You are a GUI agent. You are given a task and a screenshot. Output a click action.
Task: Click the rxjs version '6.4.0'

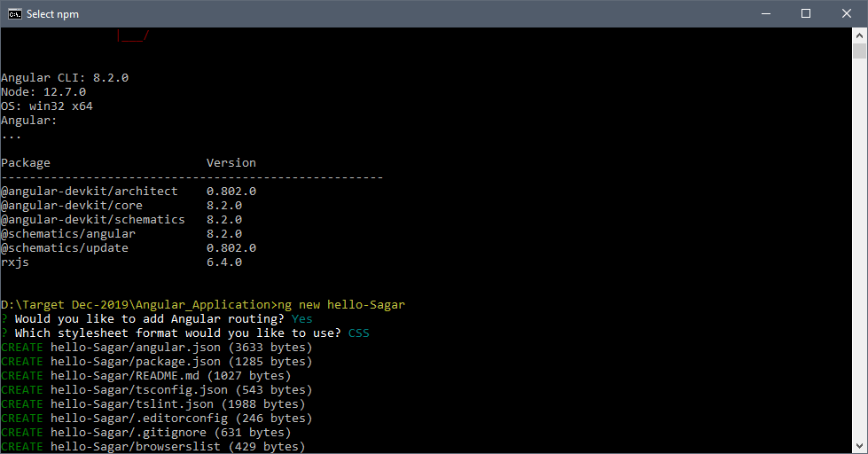224,262
